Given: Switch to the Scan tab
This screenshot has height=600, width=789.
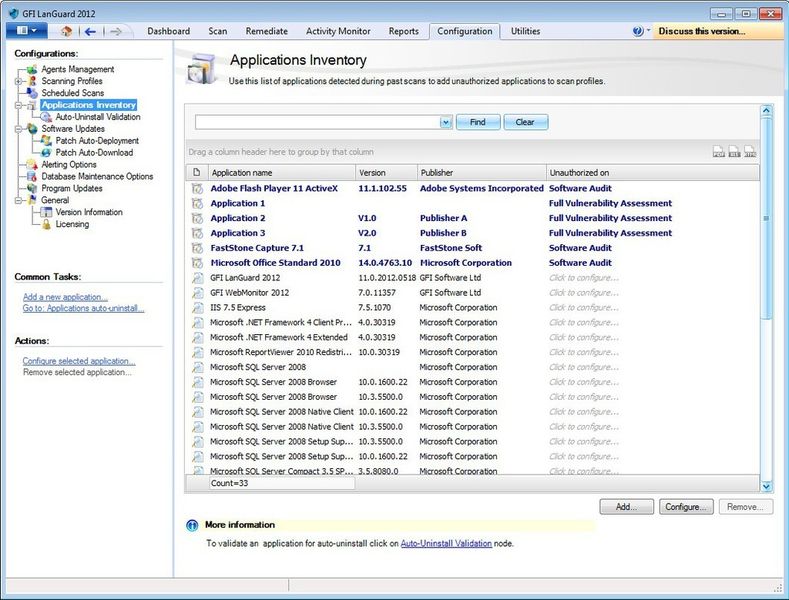Looking at the screenshot, I should pyautogui.click(x=218, y=31).
